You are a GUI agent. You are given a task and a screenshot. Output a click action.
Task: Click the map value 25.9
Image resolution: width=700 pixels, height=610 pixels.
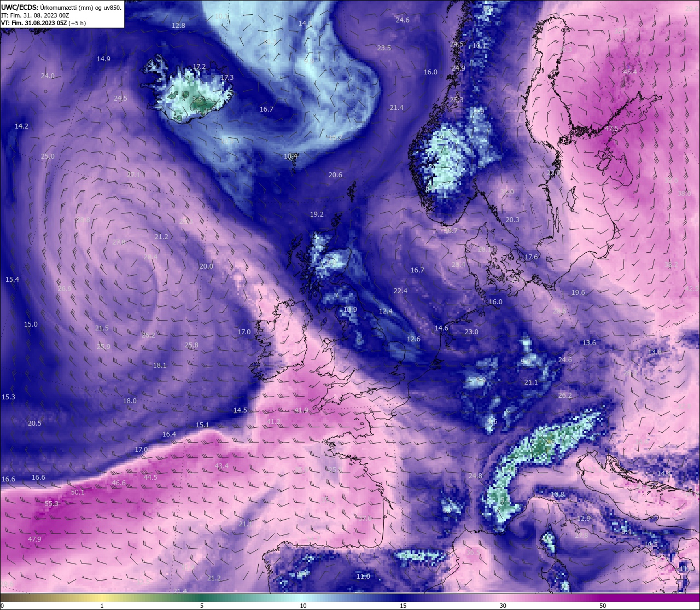(103, 346)
